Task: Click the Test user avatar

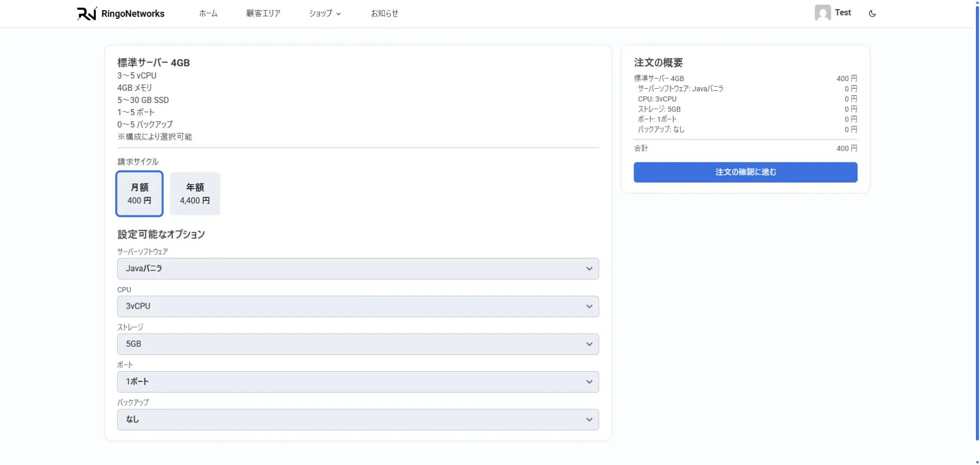Action: pyautogui.click(x=823, y=13)
